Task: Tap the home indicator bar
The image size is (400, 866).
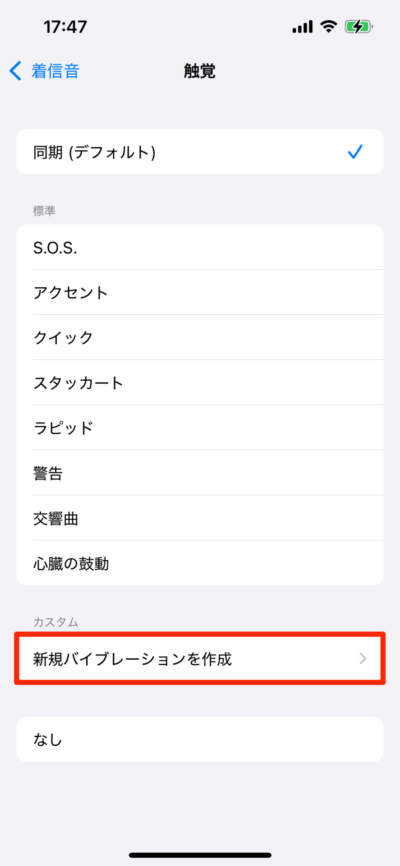Action: pyautogui.click(x=200, y=855)
